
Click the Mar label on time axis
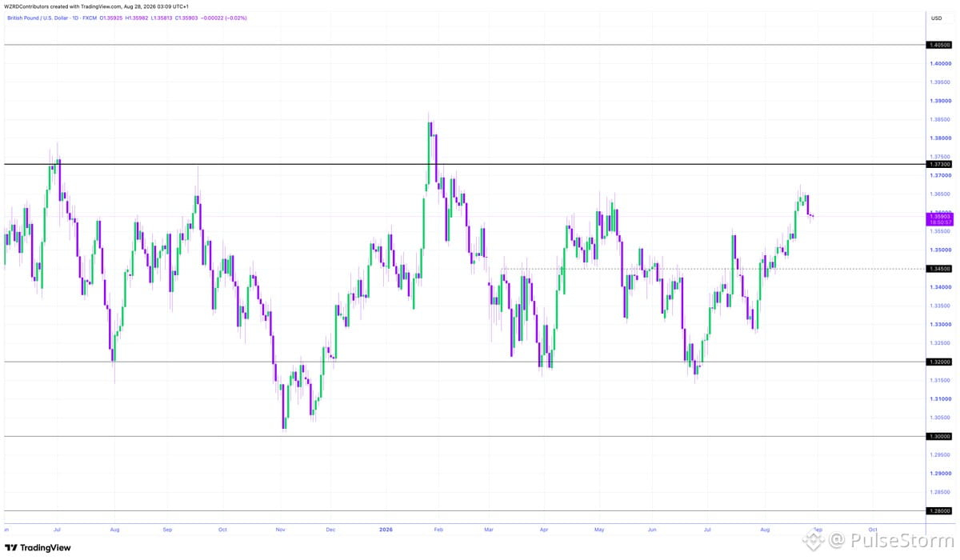[x=489, y=530]
